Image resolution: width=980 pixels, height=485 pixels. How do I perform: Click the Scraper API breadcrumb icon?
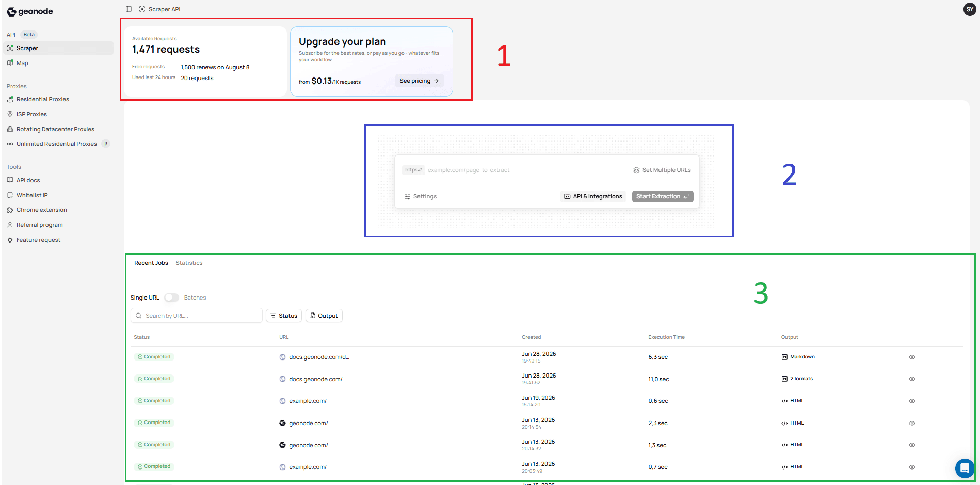pyautogui.click(x=142, y=9)
